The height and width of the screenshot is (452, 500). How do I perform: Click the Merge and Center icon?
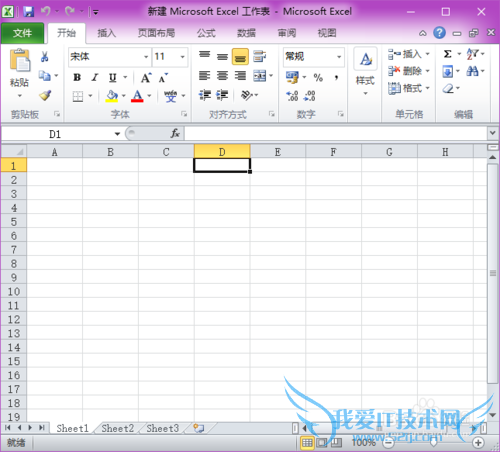coord(260,76)
